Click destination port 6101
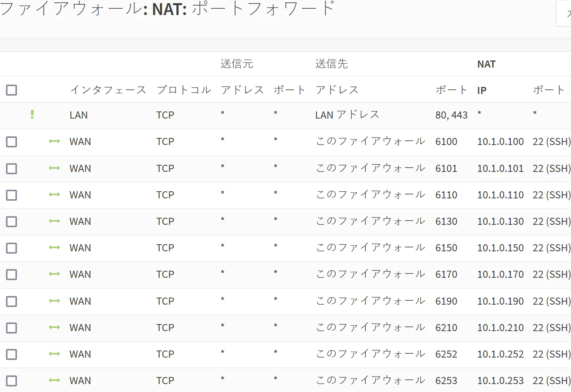This screenshot has height=392, width=571. (446, 168)
